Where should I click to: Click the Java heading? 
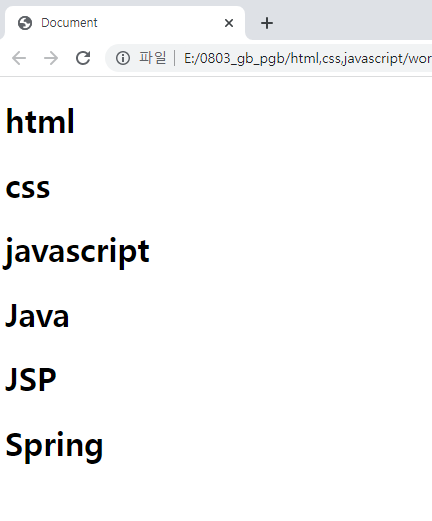tap(37, 315)
